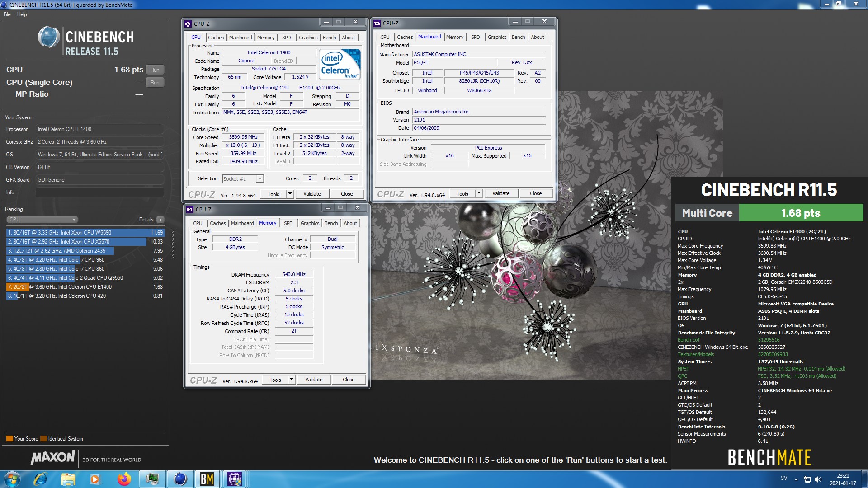The width and height of the screenshot is (868, 488).
Task: Click the MAXON logo
Action: pyautogui.click(x=52, y=457)
